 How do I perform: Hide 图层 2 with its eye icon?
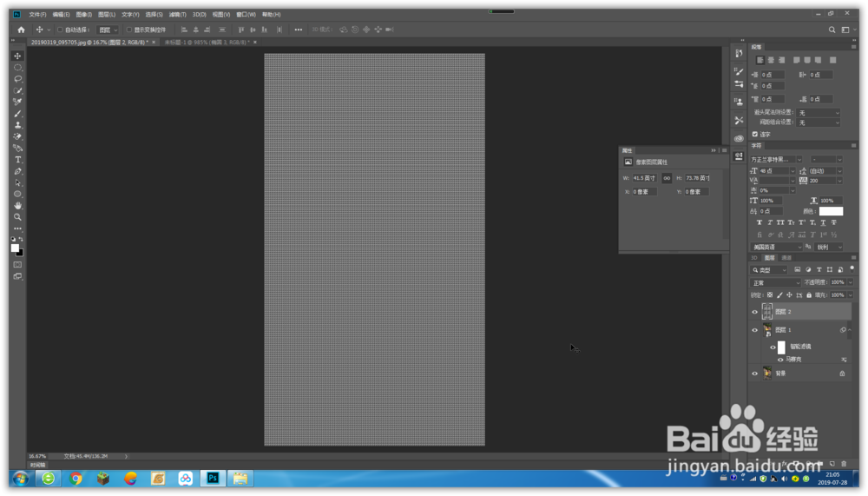pyautogui.click(x=754, y=312)
